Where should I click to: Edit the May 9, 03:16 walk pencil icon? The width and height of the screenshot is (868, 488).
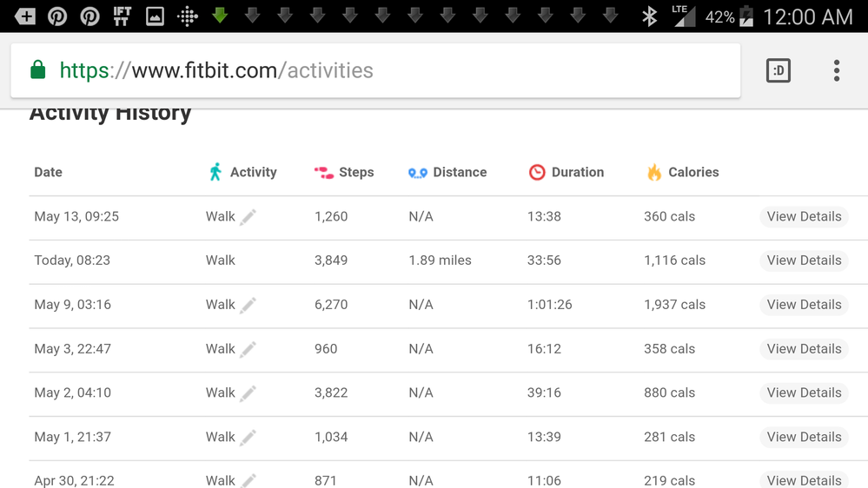click(x=248, y=305)
